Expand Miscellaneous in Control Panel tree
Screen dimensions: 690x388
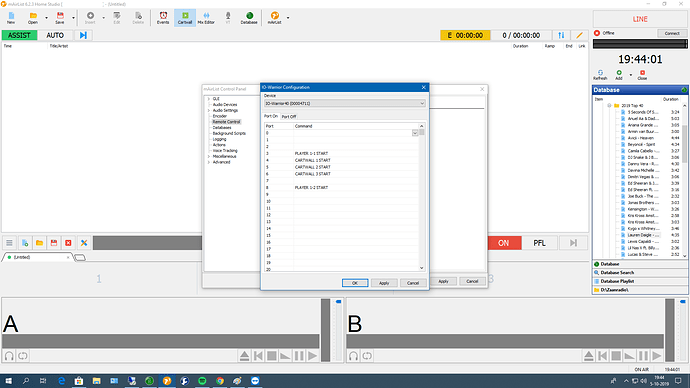(x=209, y=156)
